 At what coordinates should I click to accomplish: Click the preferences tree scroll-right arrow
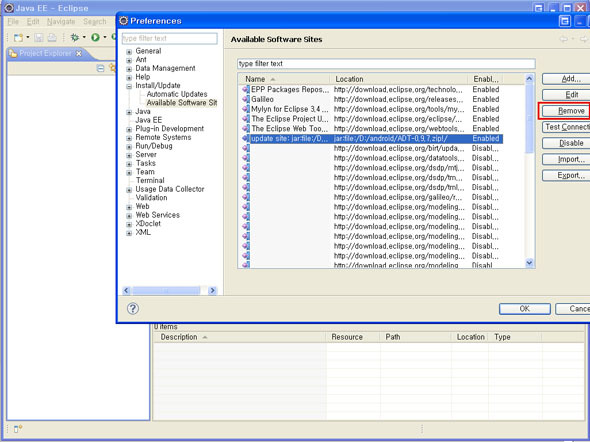213,290
